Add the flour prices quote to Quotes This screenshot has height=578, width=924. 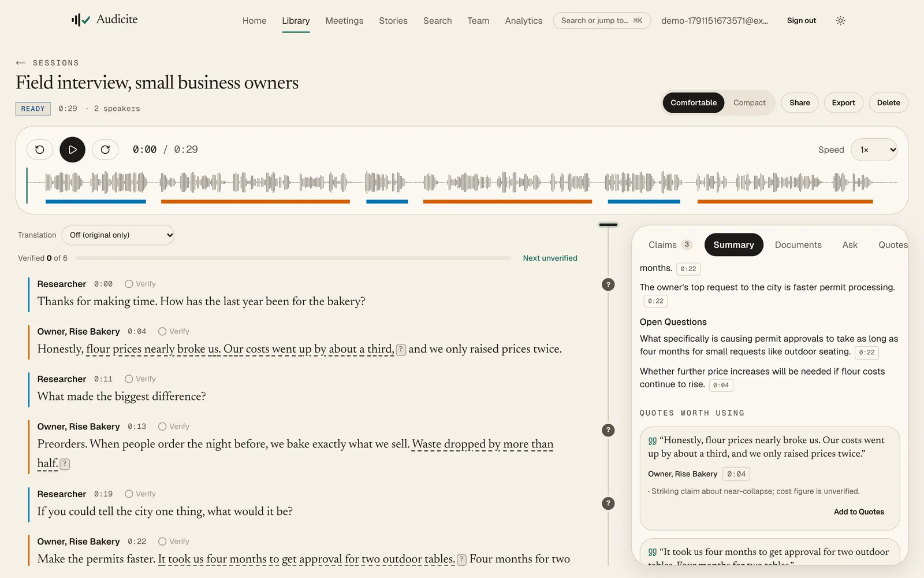point(859,512)
